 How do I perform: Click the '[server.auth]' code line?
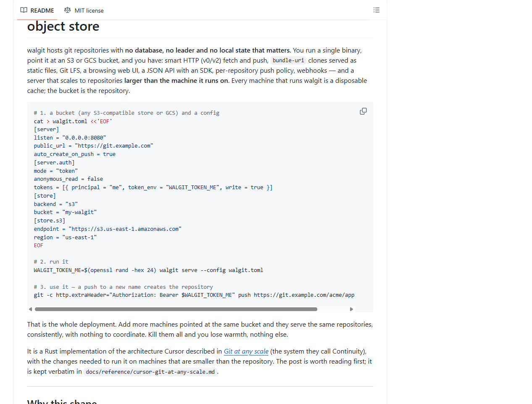pos(54,163)
